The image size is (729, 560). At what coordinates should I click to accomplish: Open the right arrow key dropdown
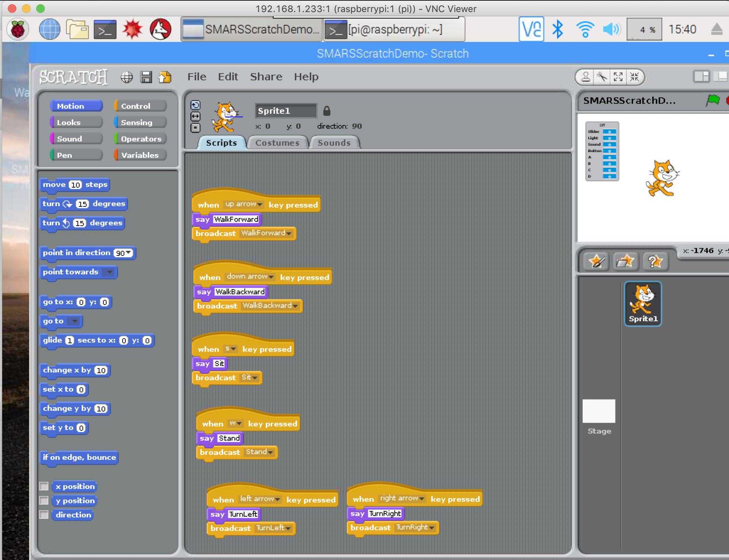[x=402, y=498]
